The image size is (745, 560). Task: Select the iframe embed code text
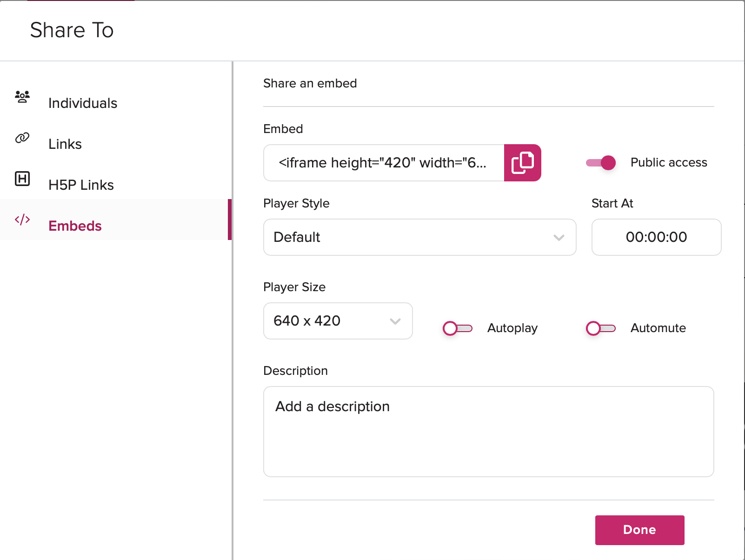[381, 163]
